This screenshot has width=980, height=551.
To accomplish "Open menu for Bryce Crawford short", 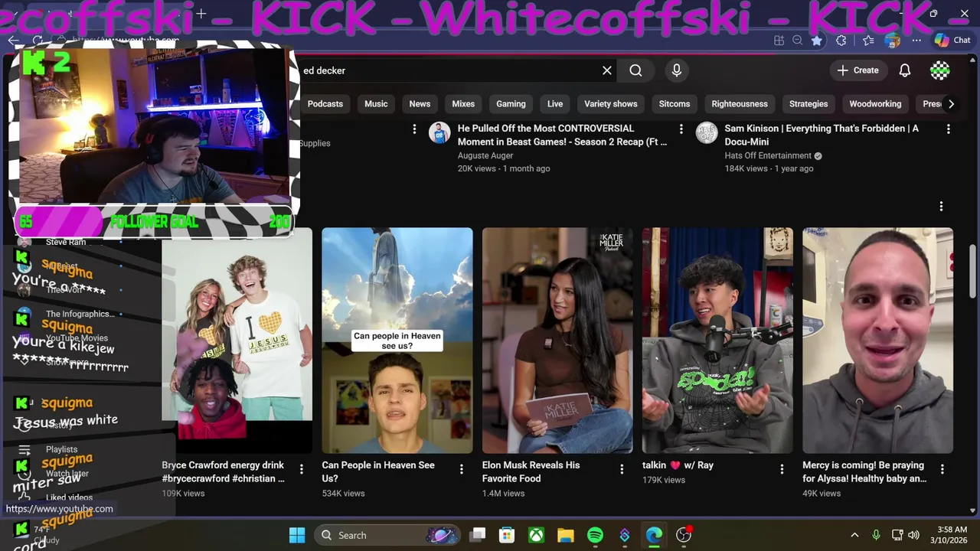I will (301, 468).
